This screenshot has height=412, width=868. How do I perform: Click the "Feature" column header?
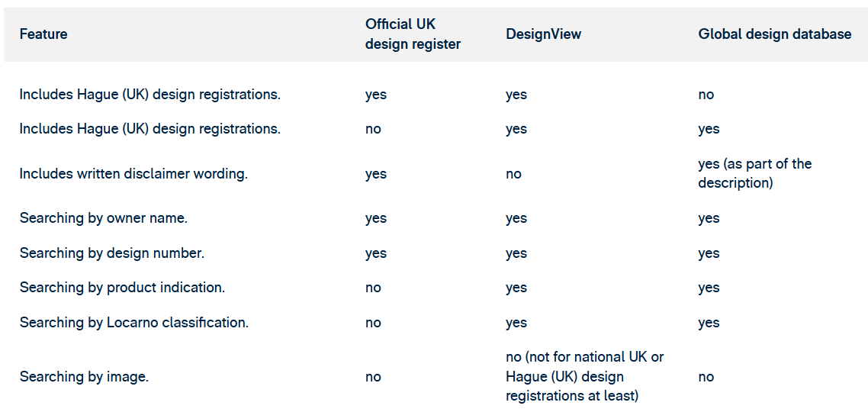(43, 34)
